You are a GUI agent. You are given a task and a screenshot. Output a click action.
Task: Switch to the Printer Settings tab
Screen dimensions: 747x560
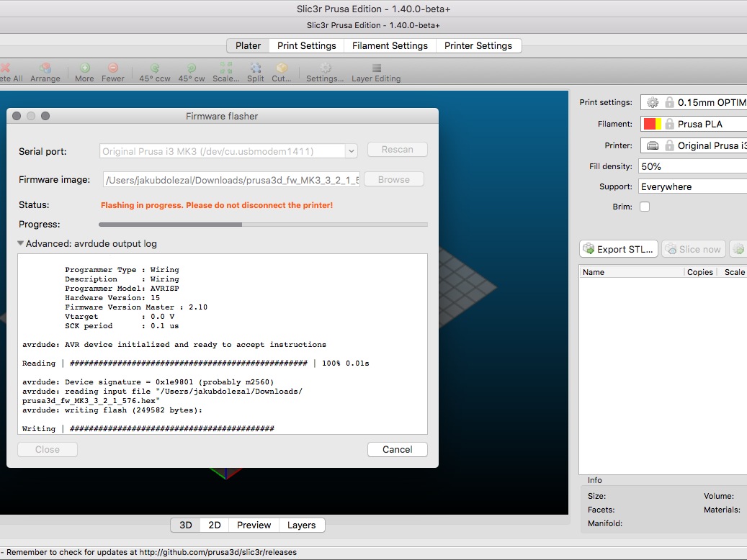click(478, 46)
